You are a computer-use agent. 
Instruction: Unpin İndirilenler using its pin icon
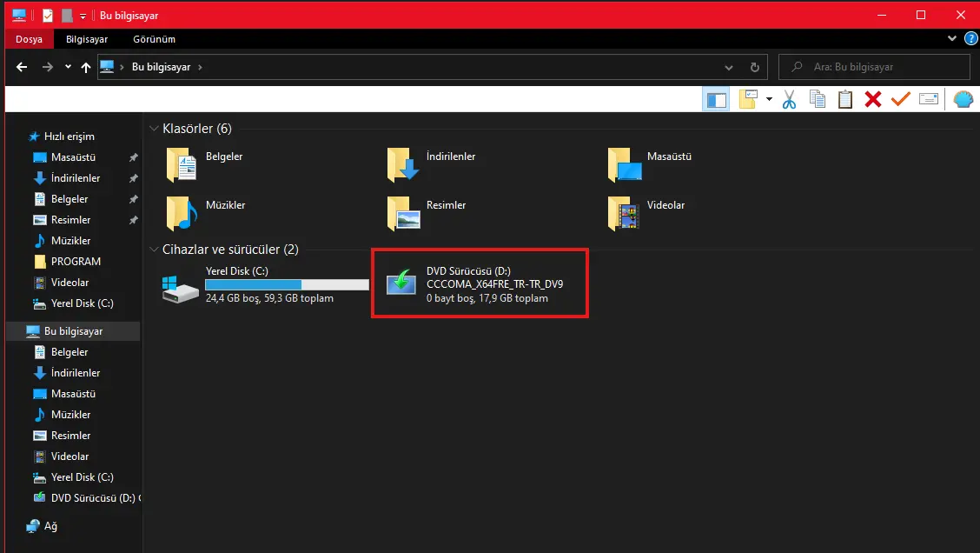pos(133,178)
